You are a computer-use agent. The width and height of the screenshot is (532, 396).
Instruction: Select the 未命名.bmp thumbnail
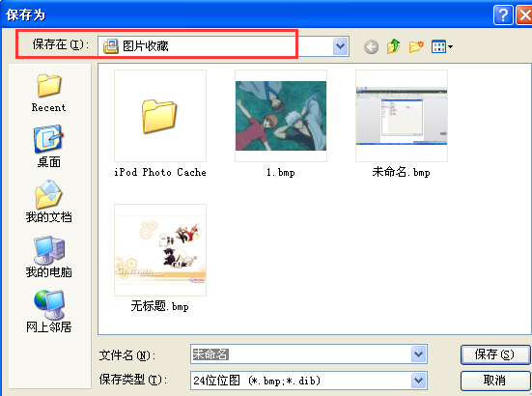coord(402,116)
